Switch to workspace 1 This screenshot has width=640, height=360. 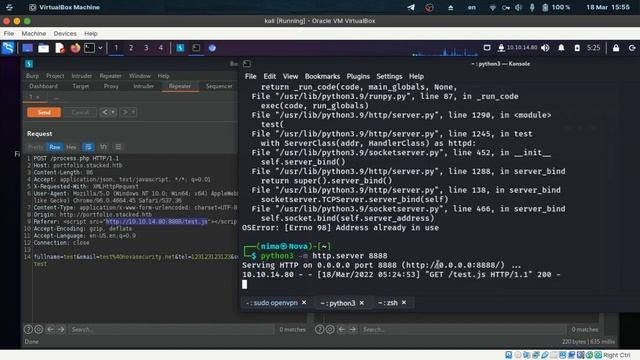tap(116, 48)
